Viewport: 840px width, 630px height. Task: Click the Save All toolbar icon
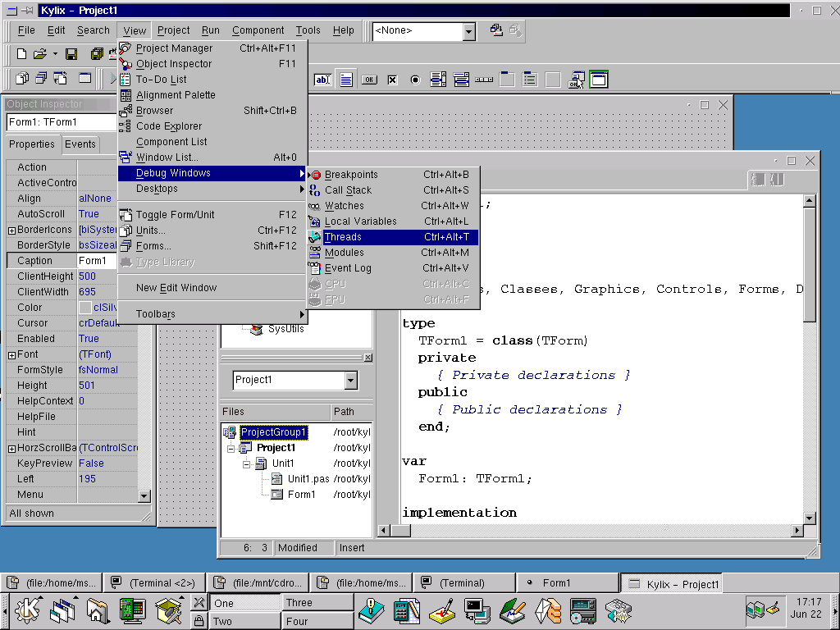[x=97, y=53]
